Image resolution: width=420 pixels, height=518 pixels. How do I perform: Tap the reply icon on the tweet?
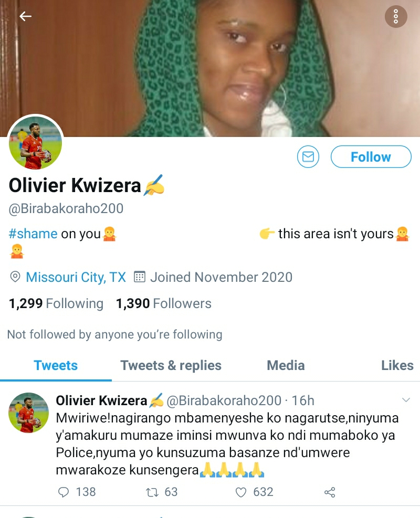pyautogui.click(x=64, y=492)
